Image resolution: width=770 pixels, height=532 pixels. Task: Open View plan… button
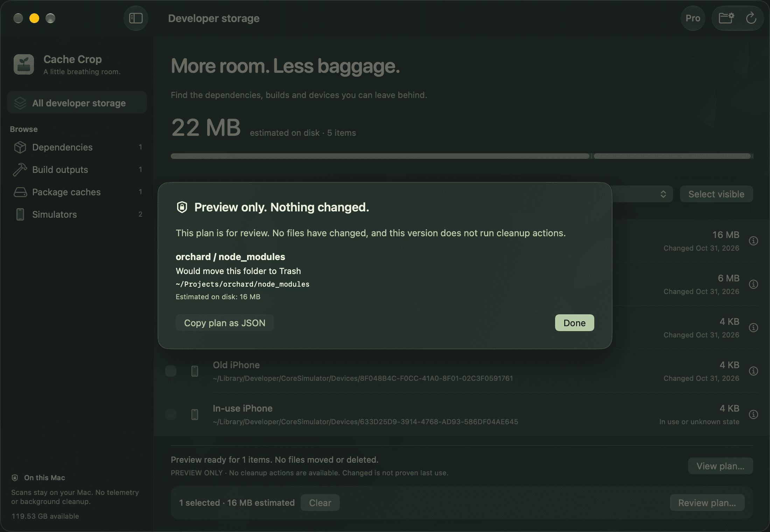coord(720,466)
